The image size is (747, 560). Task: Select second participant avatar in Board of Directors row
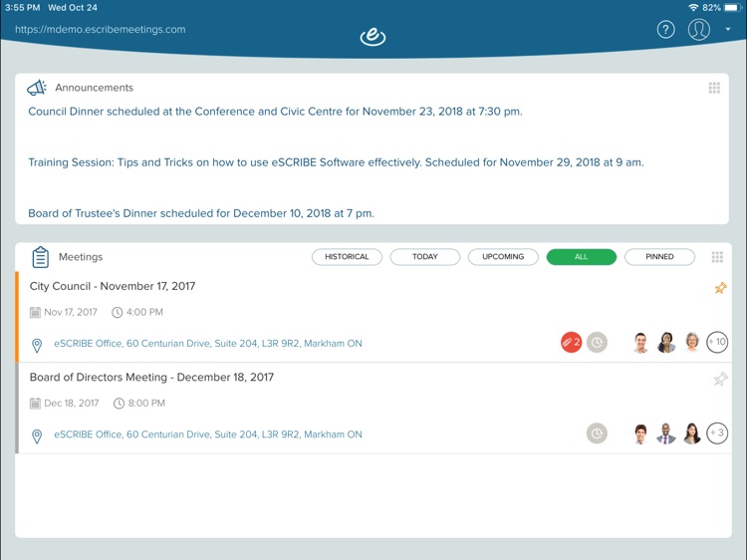coord(666,433)
